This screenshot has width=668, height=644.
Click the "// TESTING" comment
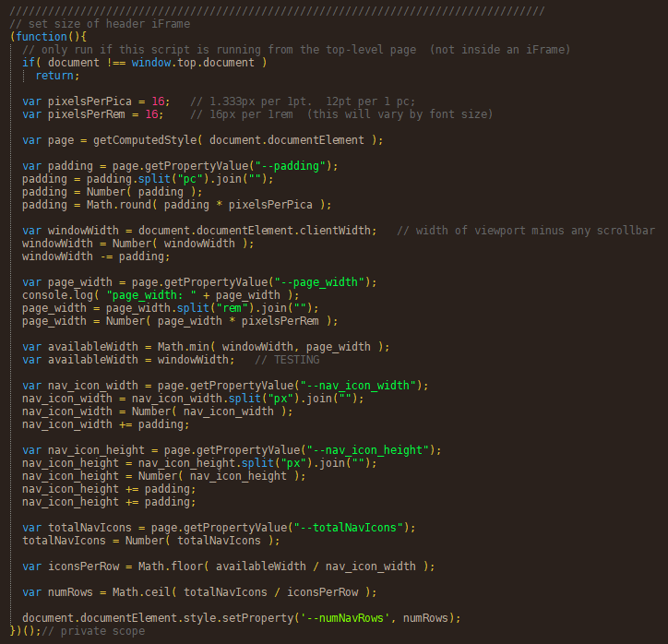[x=287, y=359]
